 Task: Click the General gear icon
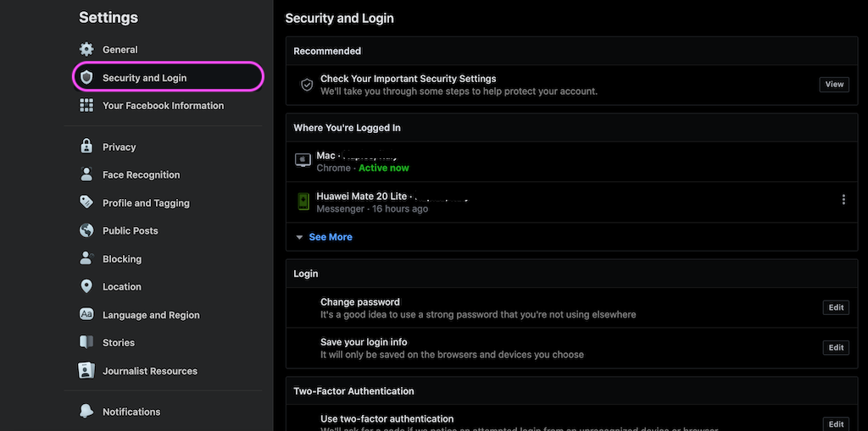pyautogui.click(x=86, y=49)
